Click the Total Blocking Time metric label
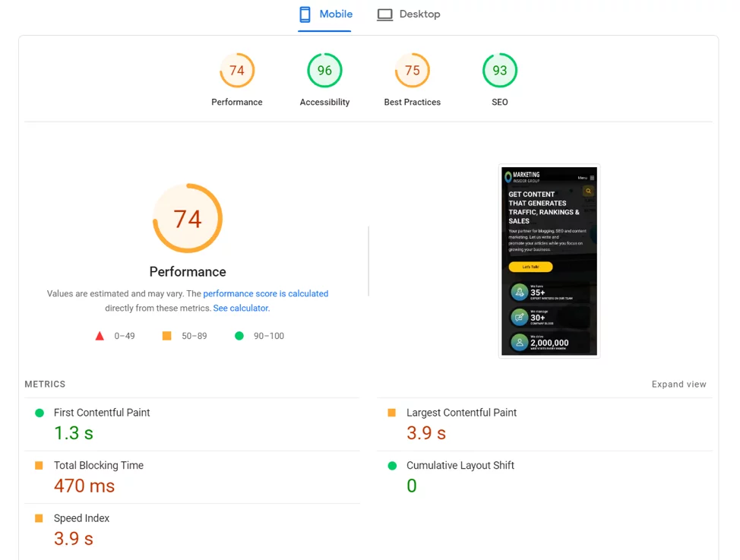The width and height of the screenshot is (740, 560). pos(99,466)
